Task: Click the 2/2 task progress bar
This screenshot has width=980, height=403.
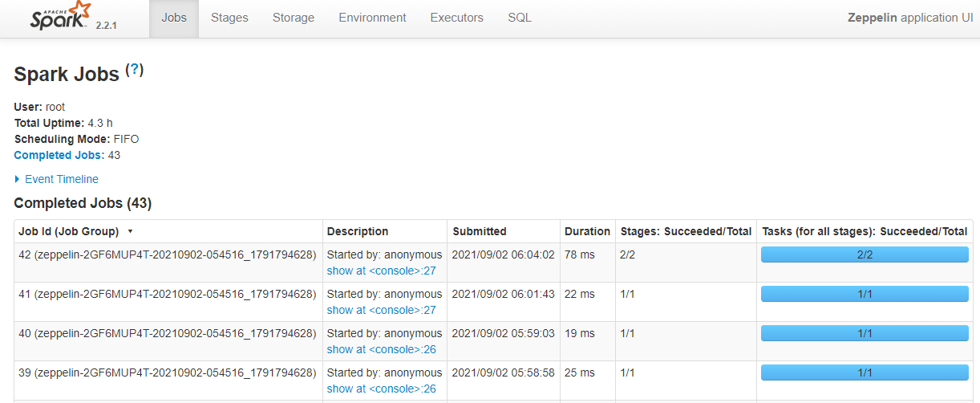Action: pyautogui.click(x=865, y=254)
